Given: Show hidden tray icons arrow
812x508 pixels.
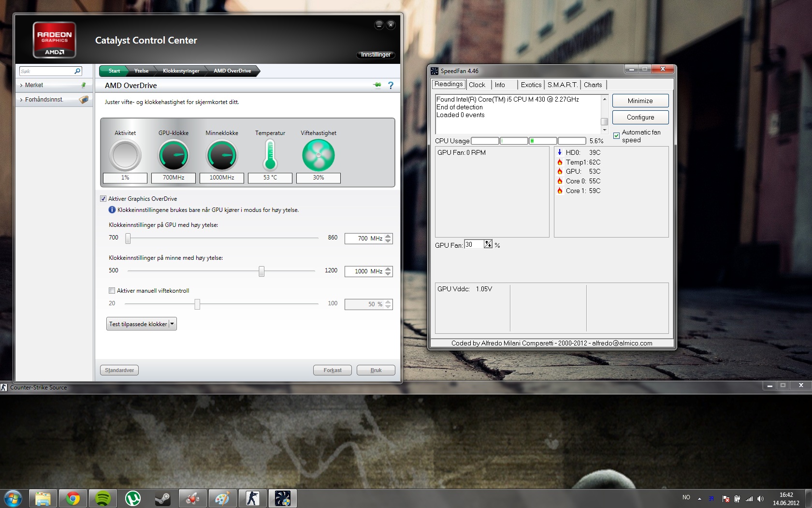Looking at the screenshot, I should point(699,499).
